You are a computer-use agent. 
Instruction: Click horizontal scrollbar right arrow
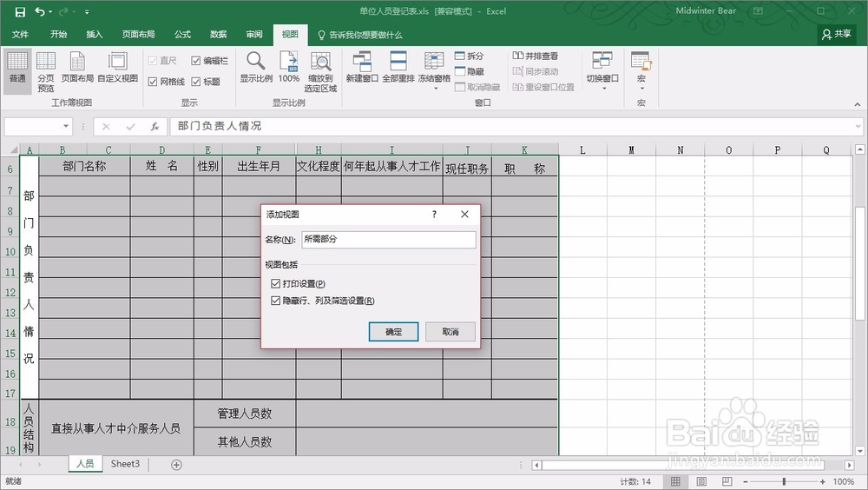tap(849, 465)
